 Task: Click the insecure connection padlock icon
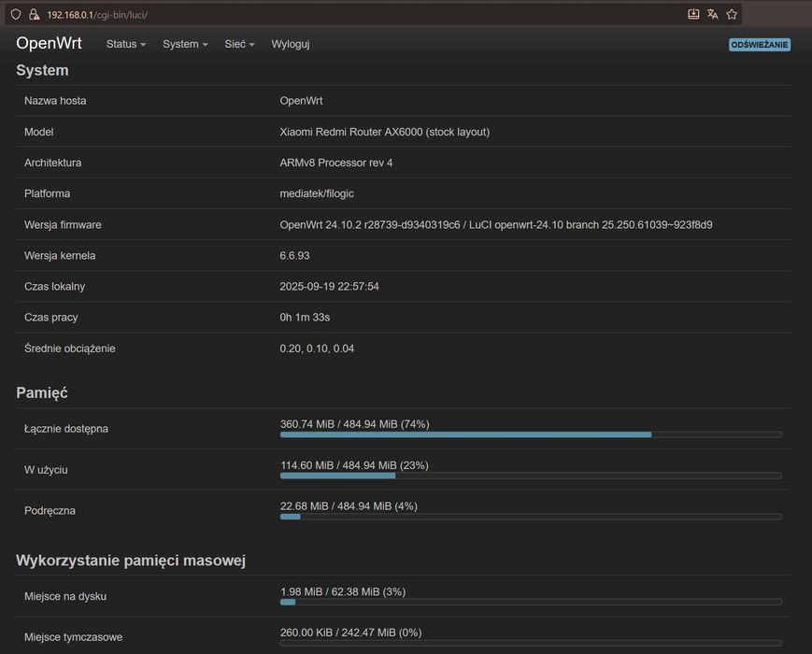click(x=35, y=15)
